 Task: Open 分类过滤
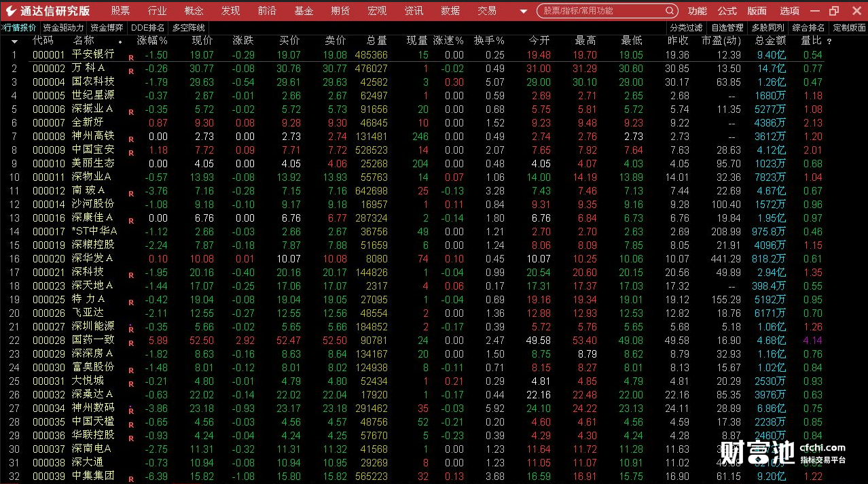(x=686, y=28)
